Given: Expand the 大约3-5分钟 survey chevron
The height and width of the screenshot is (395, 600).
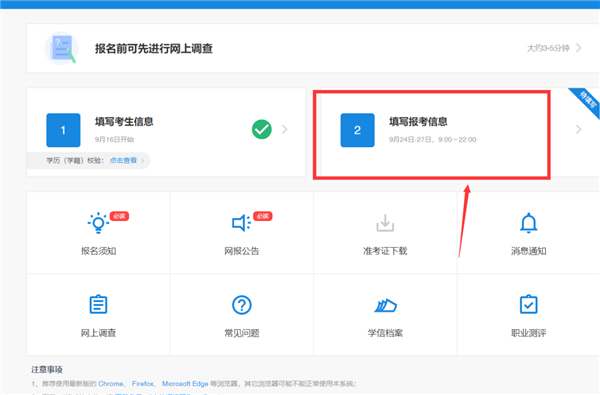Looking at the screenshot, I should 579,48.
